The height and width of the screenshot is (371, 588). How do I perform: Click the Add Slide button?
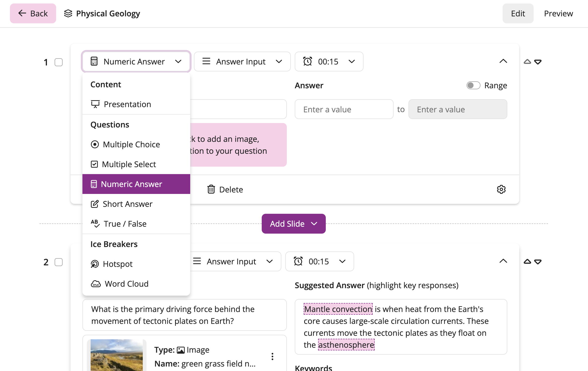294,223
